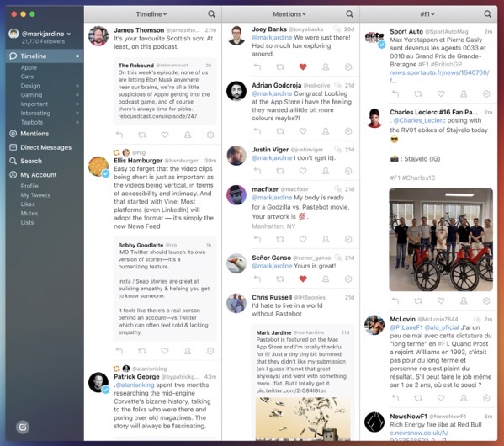Open the quoted The Rebound tweet
Screen dimensions: 504x446
tap(165, 92)
